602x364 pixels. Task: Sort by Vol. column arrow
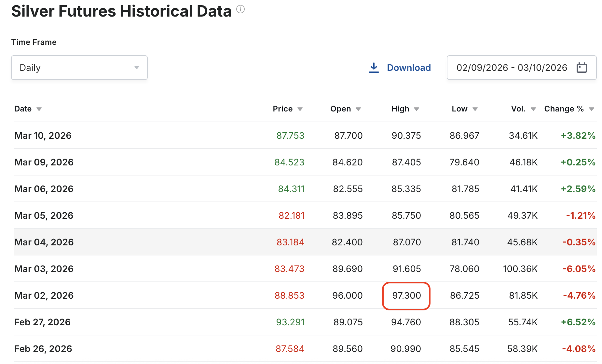tap(533, 109)
